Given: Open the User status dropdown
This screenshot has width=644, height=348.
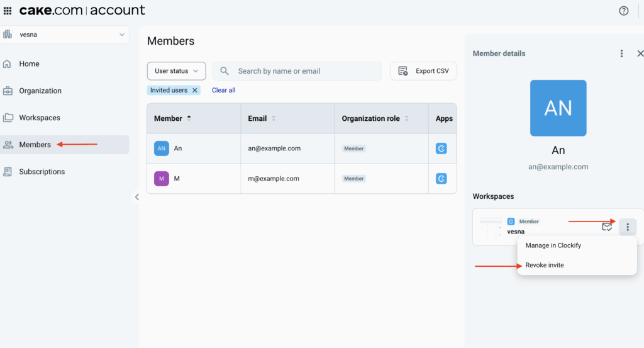Looking at the screenshot, I should coord(176,71).
